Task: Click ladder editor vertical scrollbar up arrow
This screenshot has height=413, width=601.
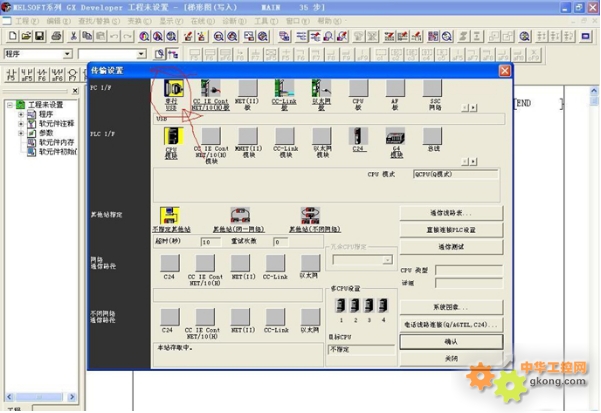Action: [594, 91]
